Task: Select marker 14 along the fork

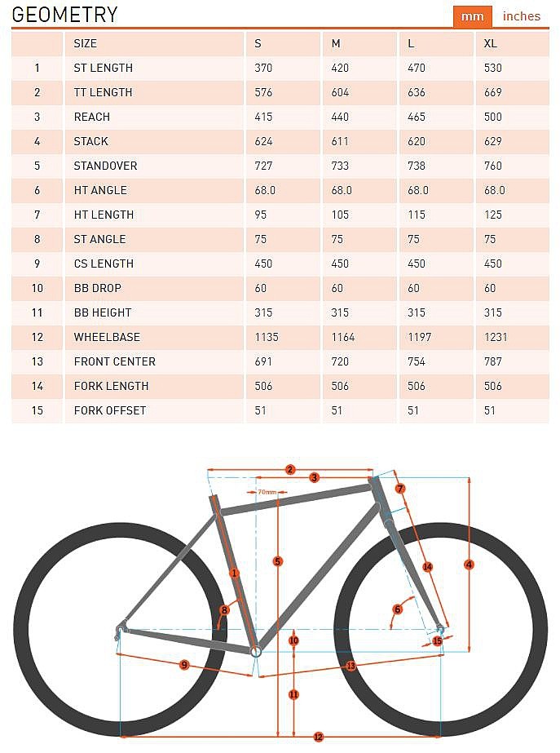Action: point(427,566)
